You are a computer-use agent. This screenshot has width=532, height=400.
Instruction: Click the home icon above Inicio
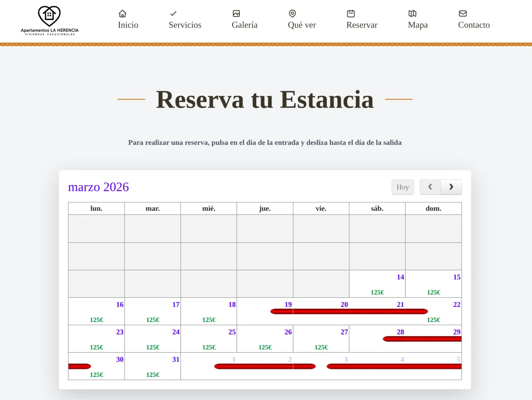pyautogui.click(x=122, y=13)
